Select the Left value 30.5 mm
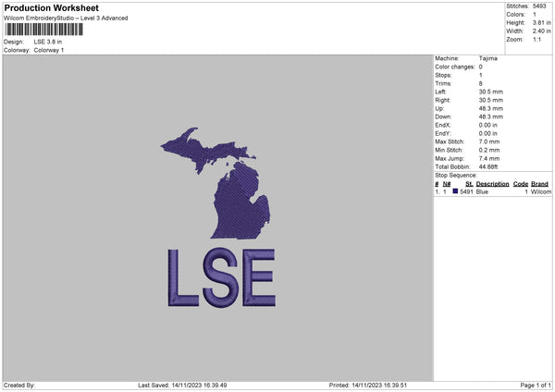The image size is (555, 392). (x=491, y=92)
